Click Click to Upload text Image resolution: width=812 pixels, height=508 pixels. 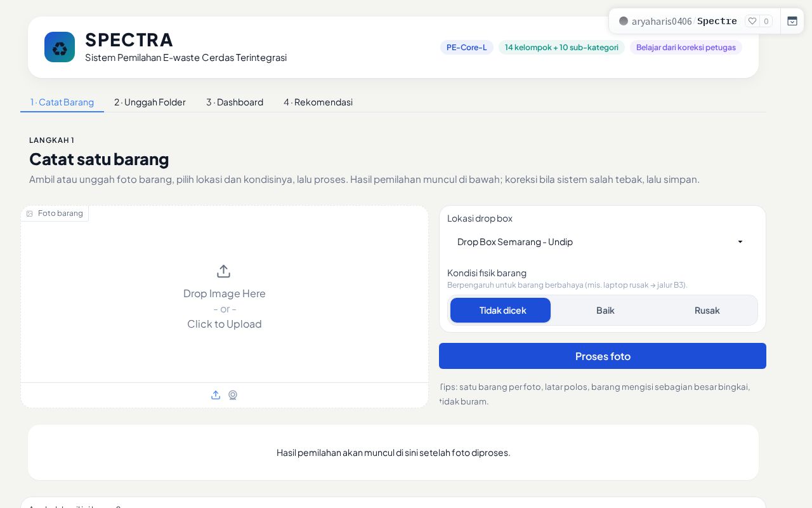[225, 324]
